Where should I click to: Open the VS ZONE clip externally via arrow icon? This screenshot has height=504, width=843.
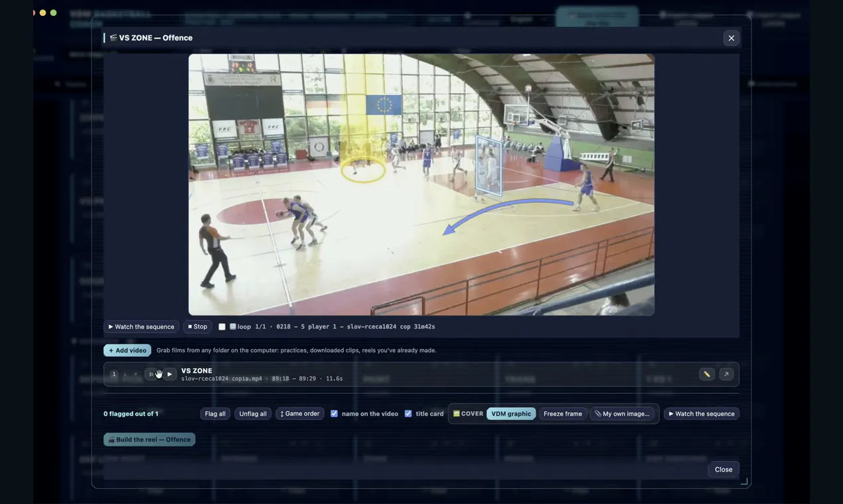click(x=726, y=374)
